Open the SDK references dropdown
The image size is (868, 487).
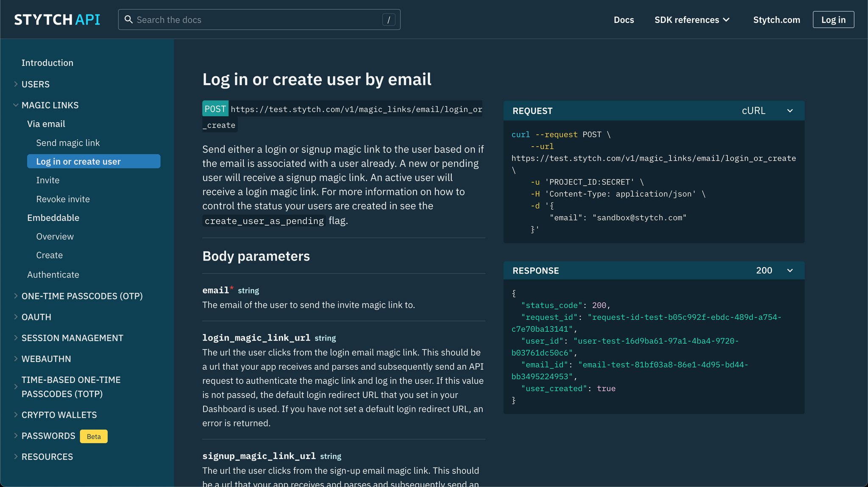point(692,20)
